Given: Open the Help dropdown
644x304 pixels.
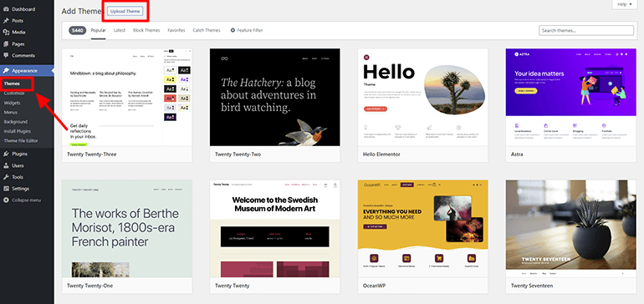Looking at the screenshot, I should click(x=624, y=4).
